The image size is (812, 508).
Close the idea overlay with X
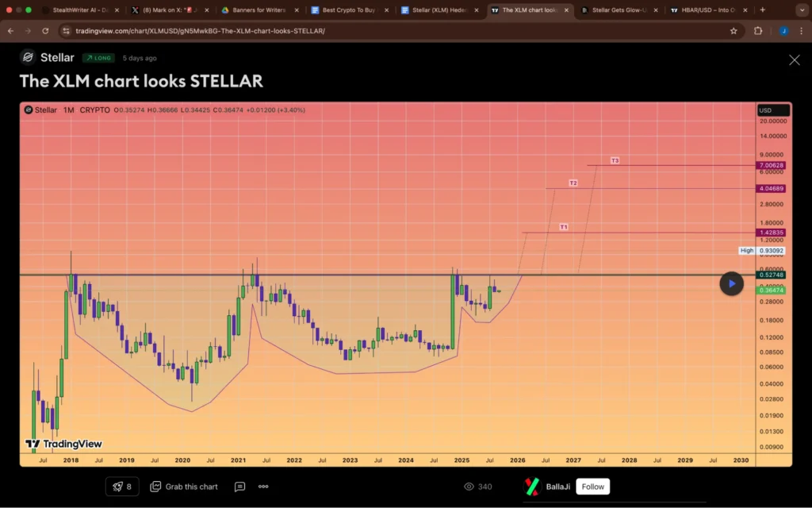coord(794,60)
